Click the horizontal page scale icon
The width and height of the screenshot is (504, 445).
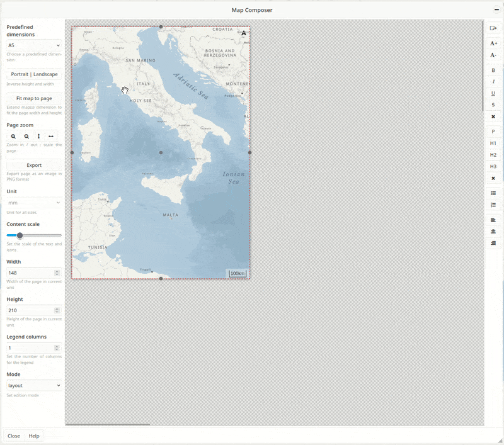(50, 136)
